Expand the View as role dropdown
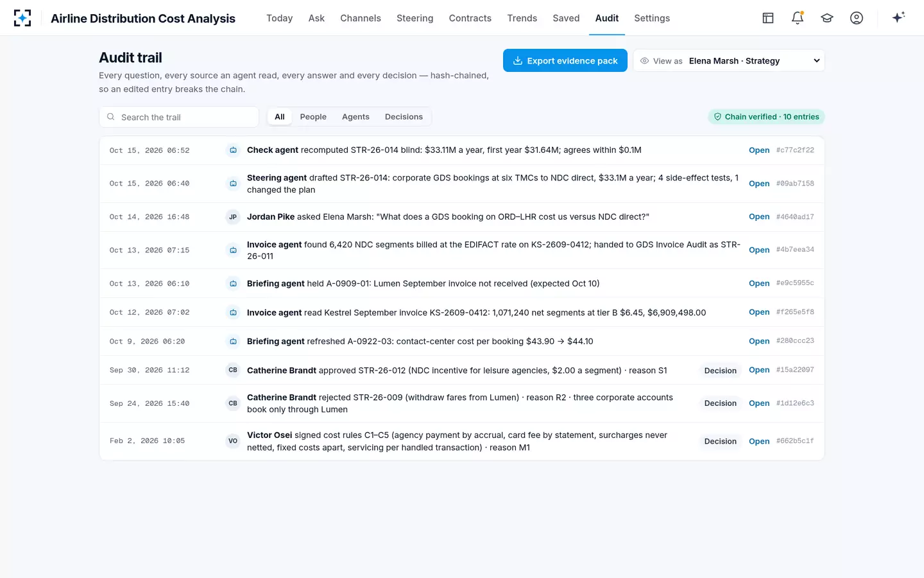This screenshot has width=924, height=578. 729,61
